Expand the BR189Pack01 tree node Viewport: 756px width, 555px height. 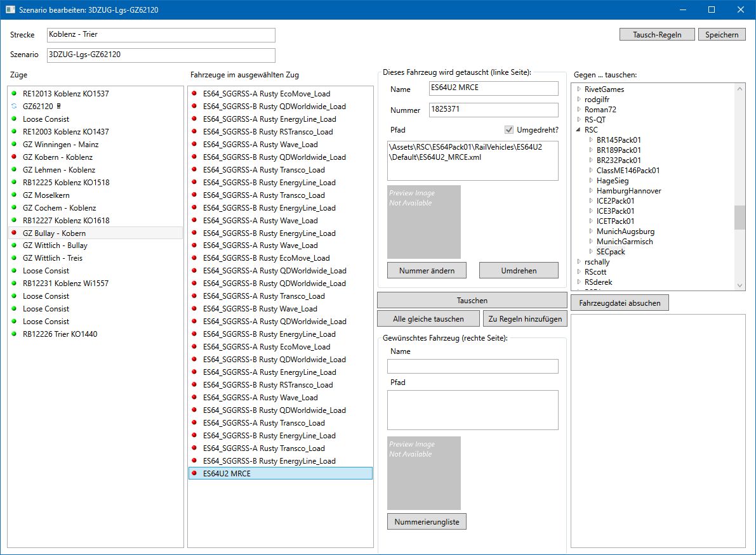click(590, 150)
